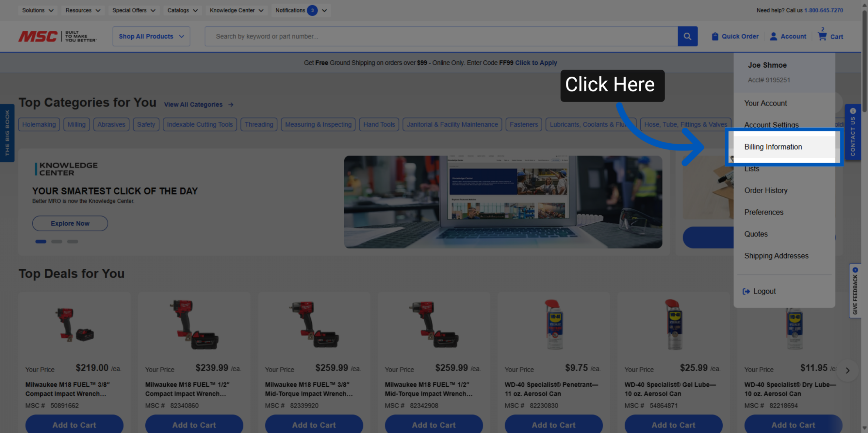The width and height of the screenshot is (868, 433).
Task: Select the Milling category chip
Action: [x=77, y=125]
